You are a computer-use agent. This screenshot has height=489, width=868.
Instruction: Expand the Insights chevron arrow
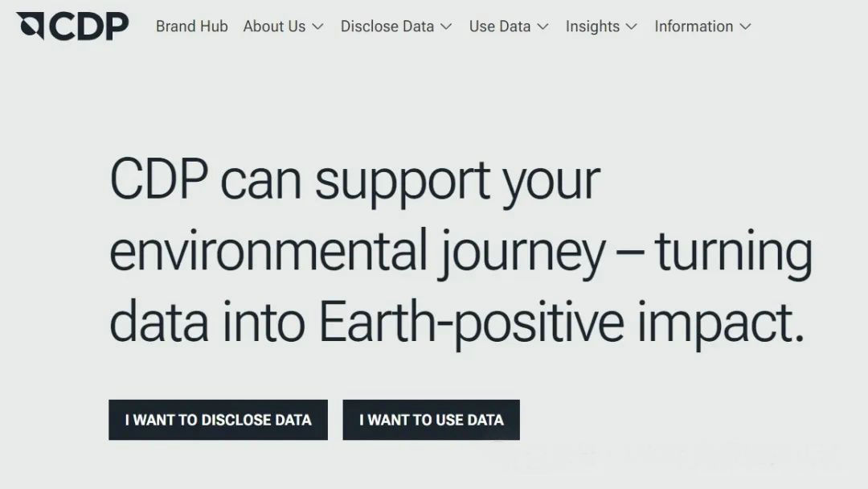[631, 27]
